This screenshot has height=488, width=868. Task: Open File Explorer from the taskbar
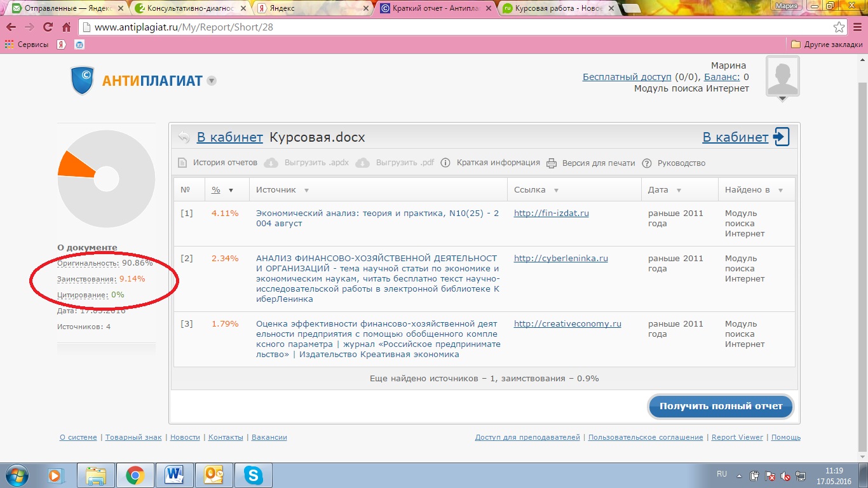click(96, 475)
